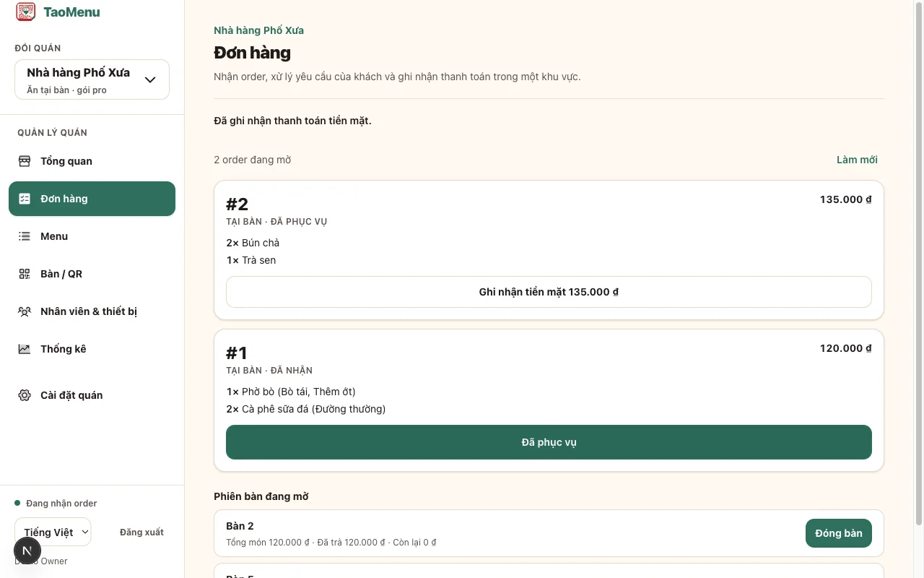The width and height of the screenshot is (924, 578).
Task: Record cash payment of 135.000 ₫
Action: pyautogui.click(x=549, y=292)
